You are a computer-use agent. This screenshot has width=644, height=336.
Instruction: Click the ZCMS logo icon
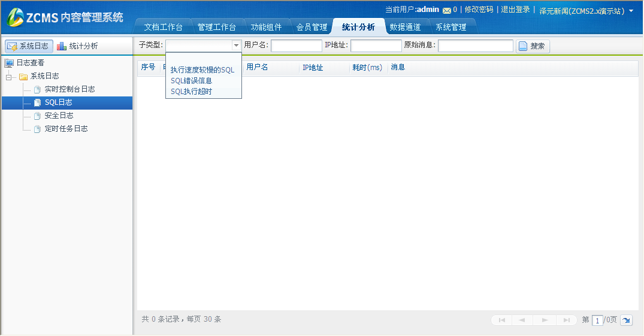pos(16,18)
